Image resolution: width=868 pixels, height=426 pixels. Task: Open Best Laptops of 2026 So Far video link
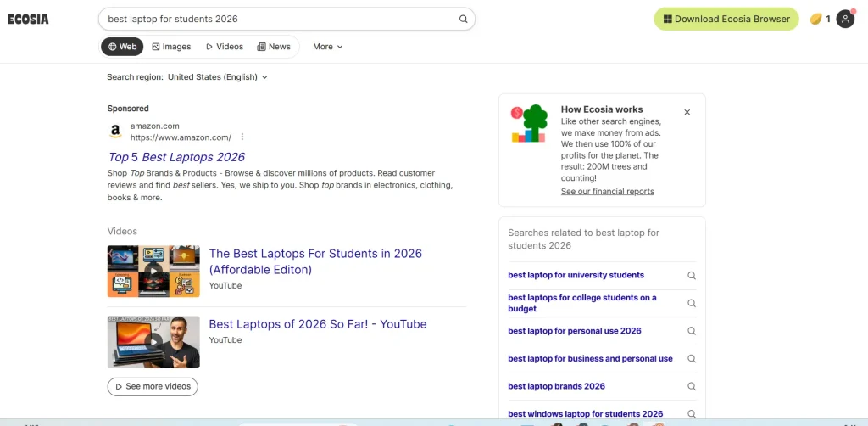click(318, 324)
